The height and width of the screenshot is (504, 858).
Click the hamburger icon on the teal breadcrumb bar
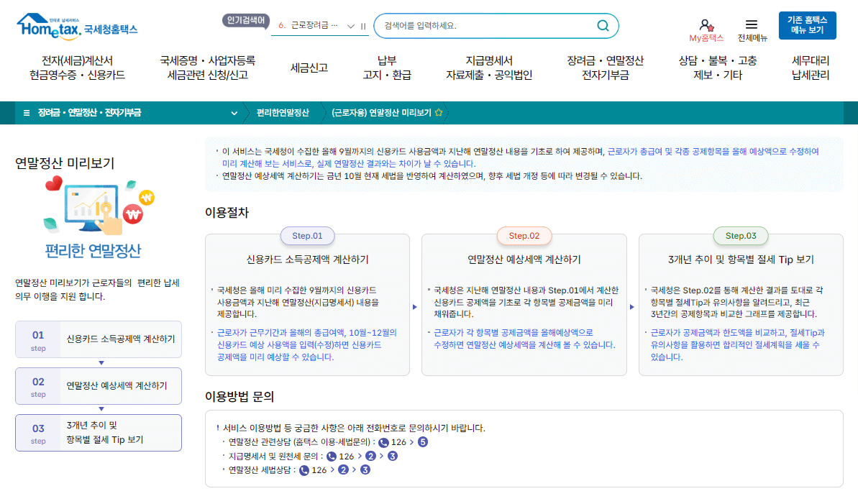pyautogui.click(x=27, y=112)
